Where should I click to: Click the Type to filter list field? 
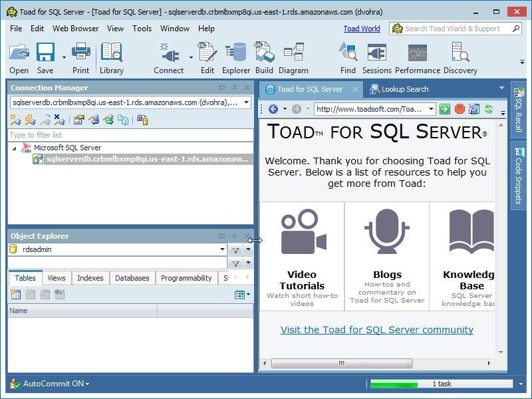tap(130, 135)
